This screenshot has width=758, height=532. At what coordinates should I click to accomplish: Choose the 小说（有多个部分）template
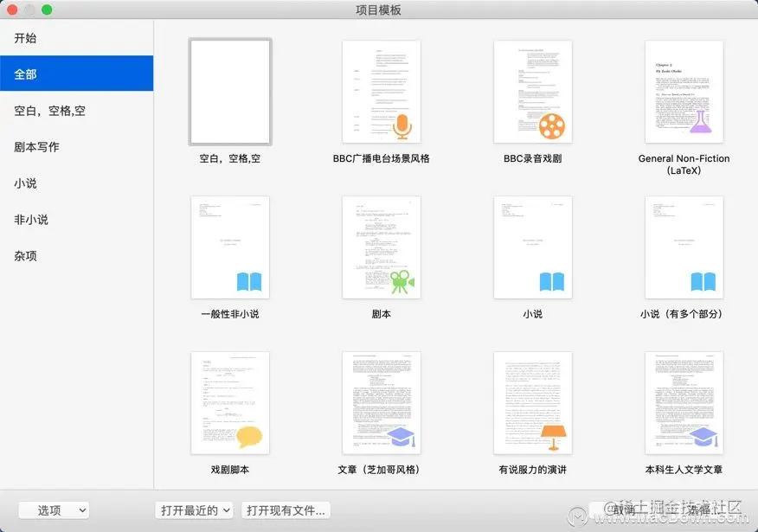[x=684, y=247]
